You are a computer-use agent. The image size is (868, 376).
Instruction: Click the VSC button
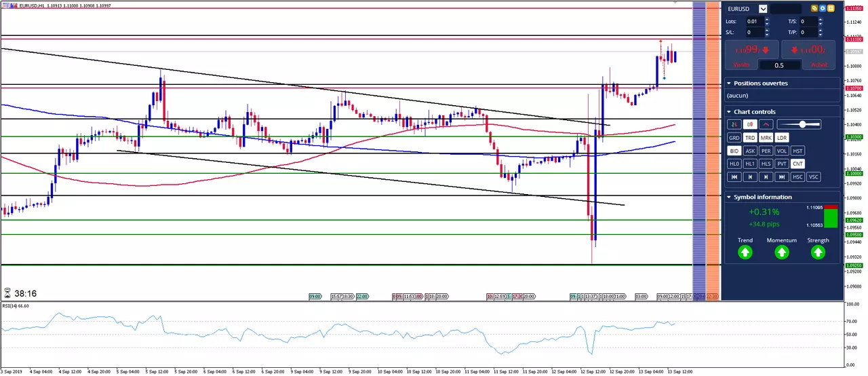tap(814, 176)
